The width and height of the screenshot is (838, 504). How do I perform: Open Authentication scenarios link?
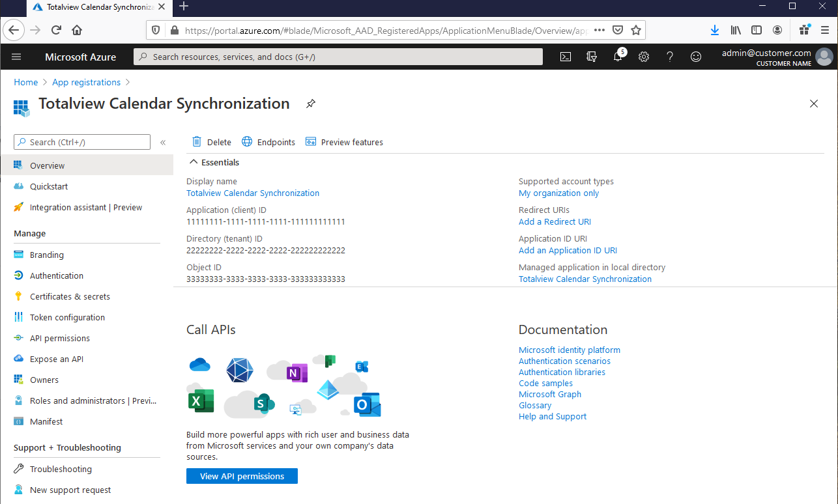tap(564, 361)
